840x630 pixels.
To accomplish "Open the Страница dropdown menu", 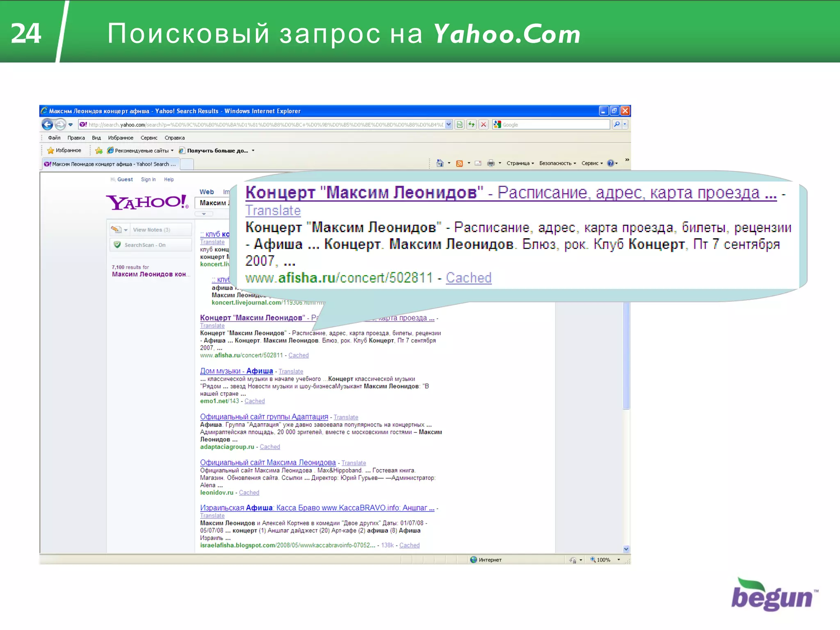I will click(x=520, y=163).
